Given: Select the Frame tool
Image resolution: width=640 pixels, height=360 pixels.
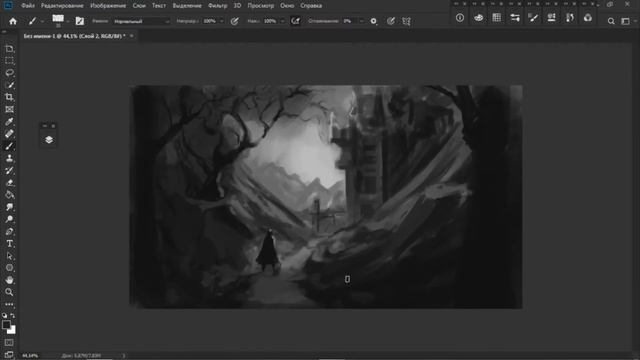Looking at the screenshot, I should (x=9, y=109).
